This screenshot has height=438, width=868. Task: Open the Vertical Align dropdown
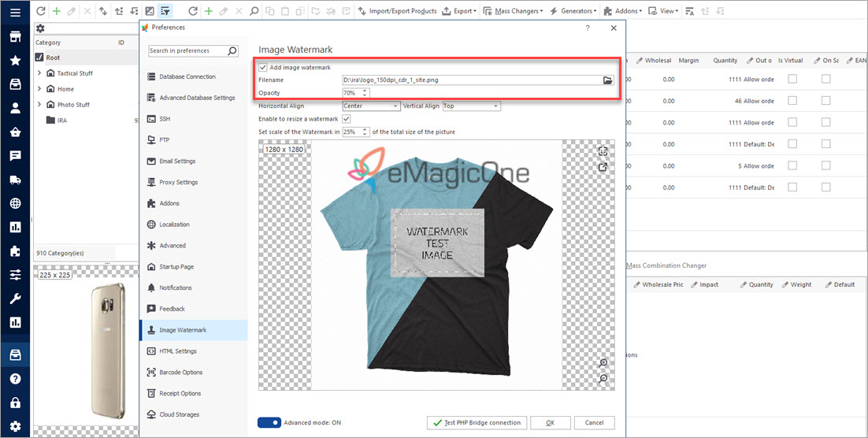click(471, 106)
